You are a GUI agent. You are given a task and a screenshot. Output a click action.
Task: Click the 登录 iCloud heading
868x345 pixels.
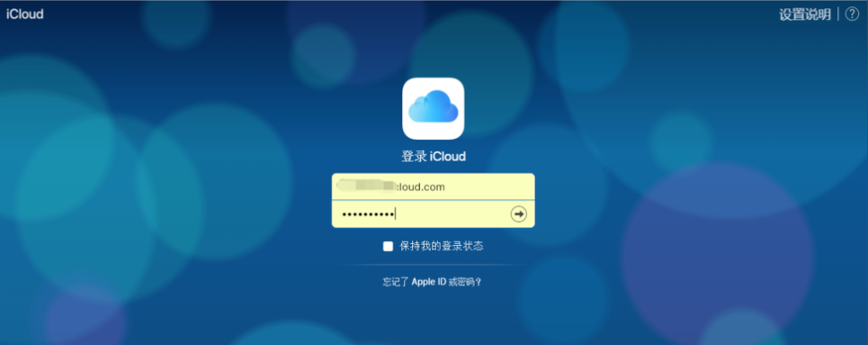[434, 157]
